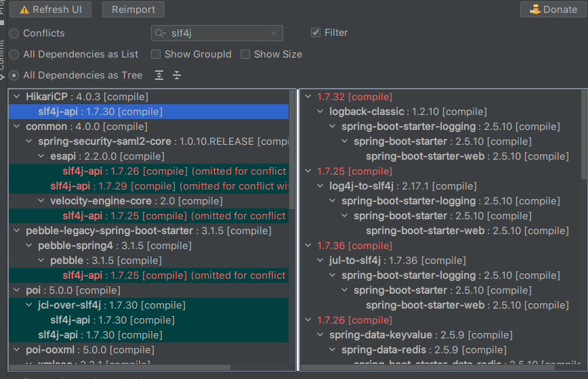Collapse the logback-classic : 1.2.10 node
This screenshot has width=588, height=379.
click(320, 112)
